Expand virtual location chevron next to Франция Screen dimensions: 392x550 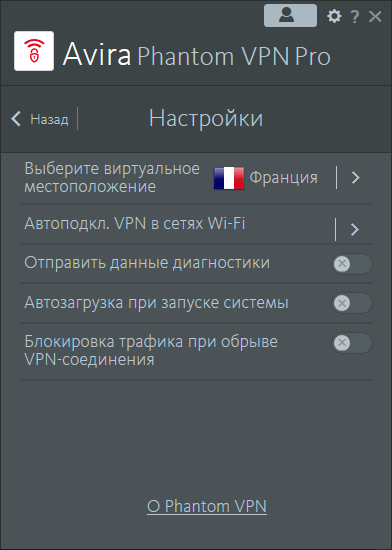pos(356,177)
